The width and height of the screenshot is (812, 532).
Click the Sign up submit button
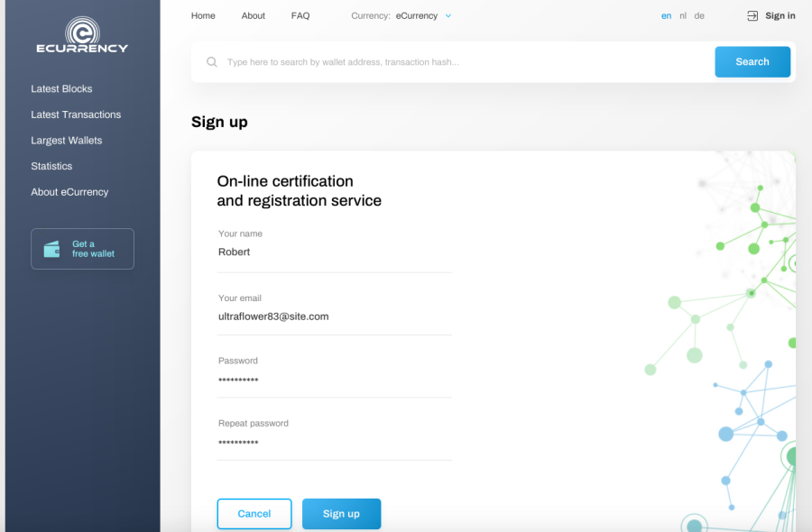(341, 514)
